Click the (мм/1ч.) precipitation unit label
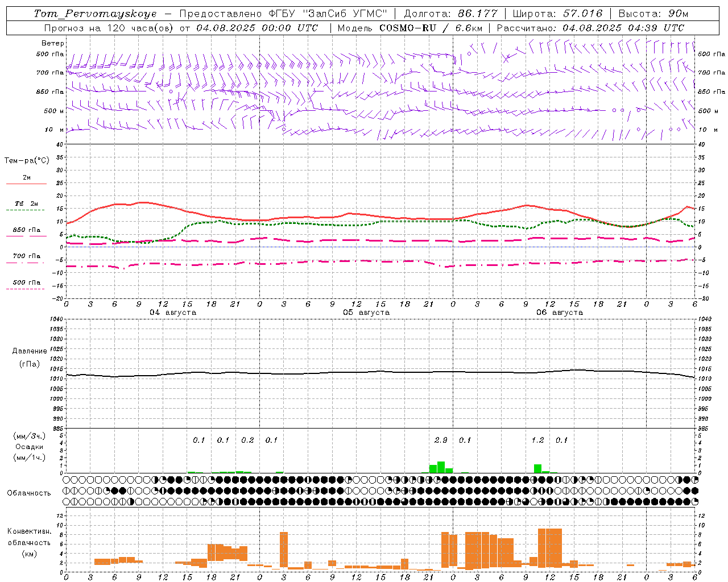The height and width of the screenshot is (582, 728). [30, 458]
